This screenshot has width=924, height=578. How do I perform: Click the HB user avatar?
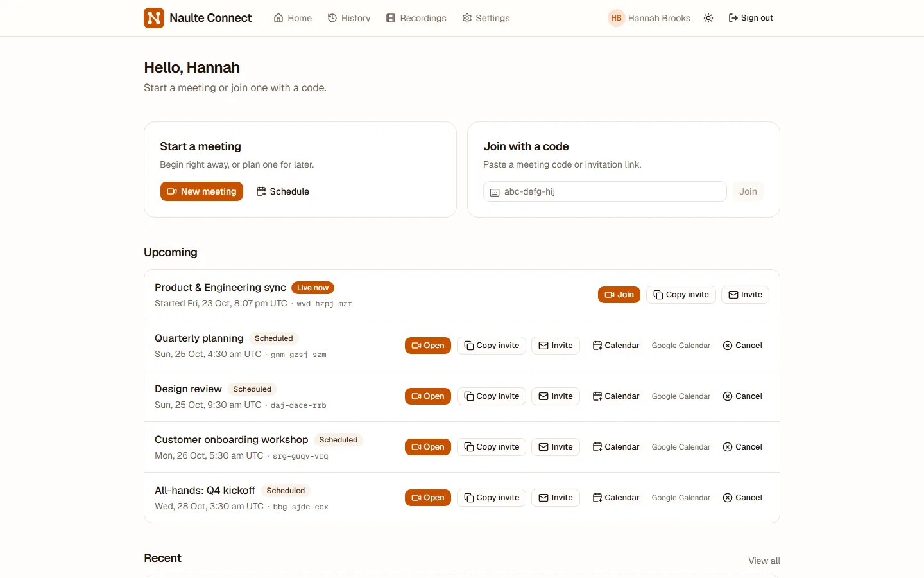point(616,18)
